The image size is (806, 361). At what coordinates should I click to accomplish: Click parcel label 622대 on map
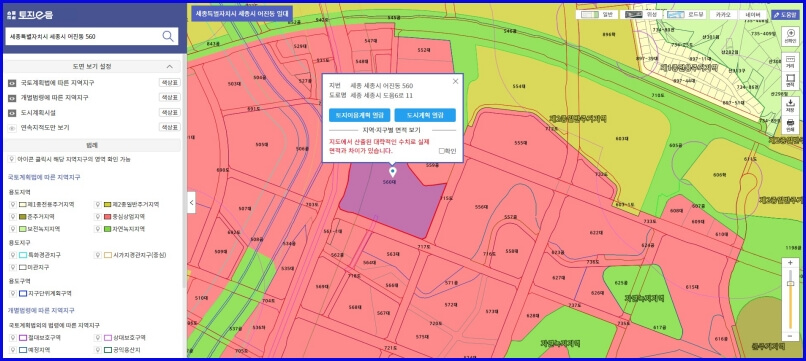click(x=596, y=232)
